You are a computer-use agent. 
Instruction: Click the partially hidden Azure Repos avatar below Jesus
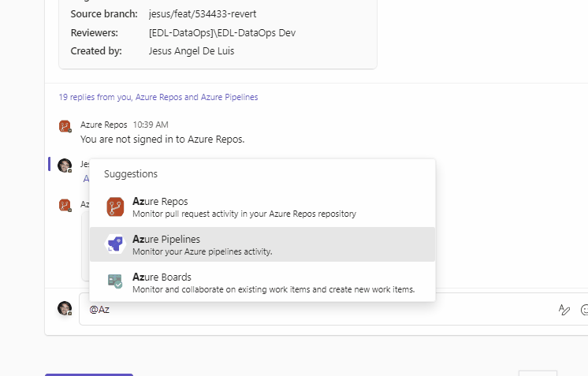(x=65, y=206)
